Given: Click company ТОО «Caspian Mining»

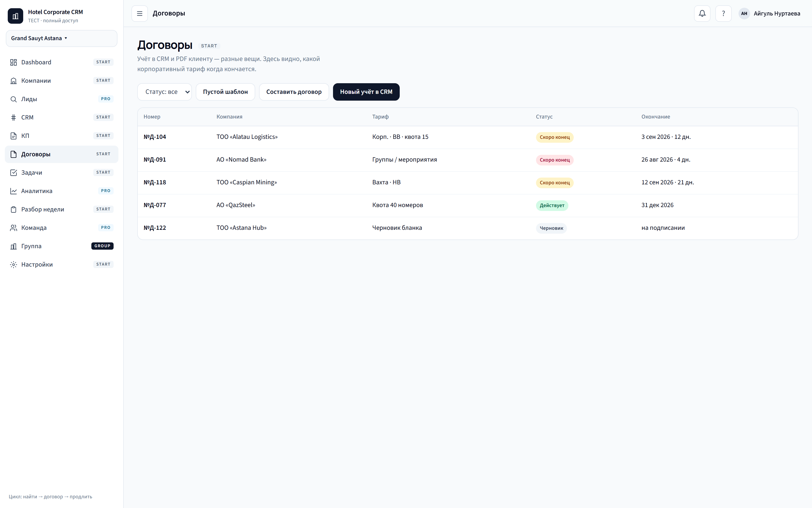Looking at the screenshot, I should coord(246,182).
